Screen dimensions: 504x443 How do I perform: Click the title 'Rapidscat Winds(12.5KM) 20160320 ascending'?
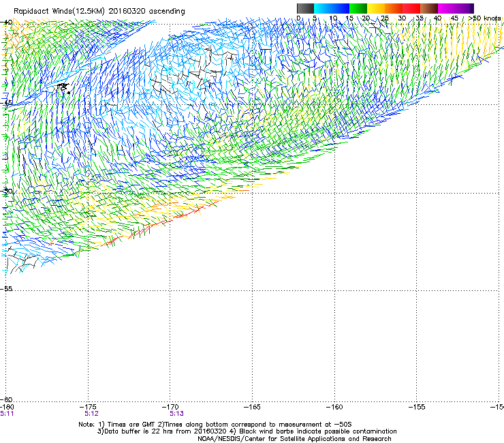99,12
